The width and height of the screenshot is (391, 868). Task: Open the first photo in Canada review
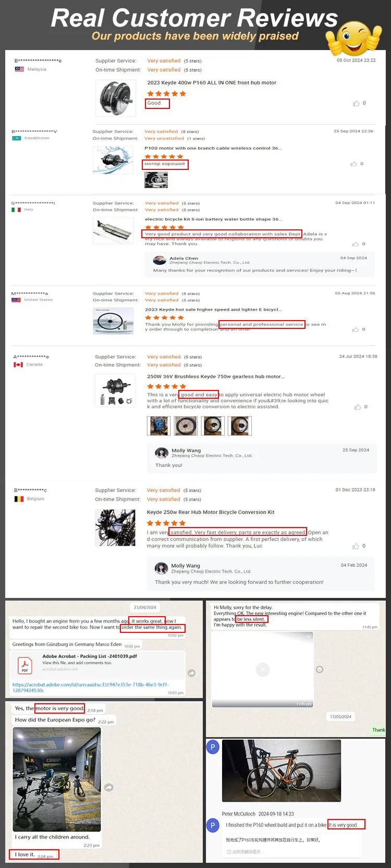[x=159, y=426]
